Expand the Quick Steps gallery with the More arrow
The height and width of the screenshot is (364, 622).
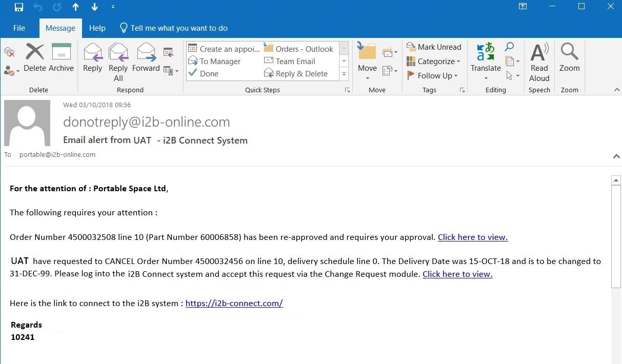click(344, 74)
